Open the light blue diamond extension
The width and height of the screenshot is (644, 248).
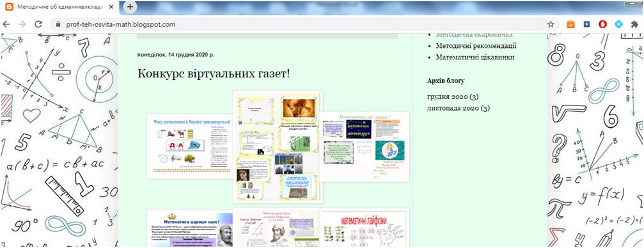tap(618, 25)
